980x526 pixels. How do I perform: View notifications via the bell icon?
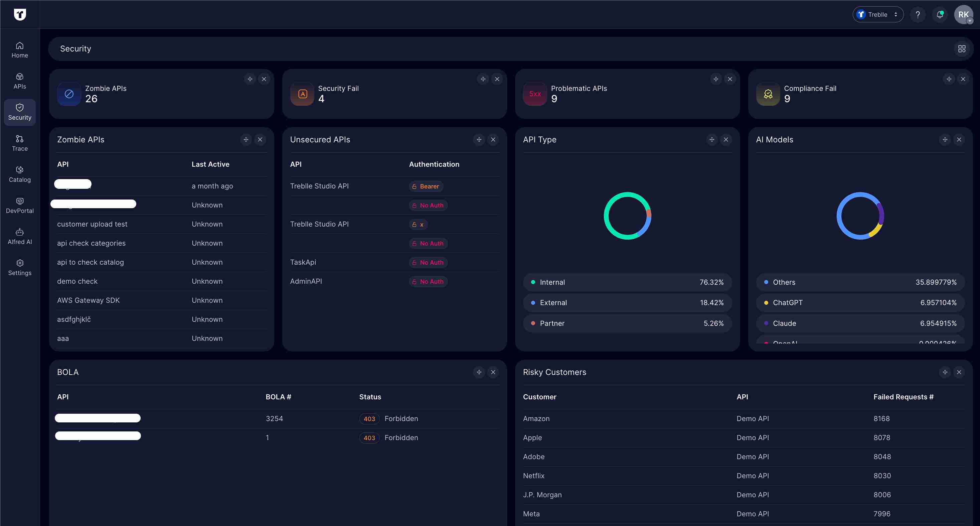click(940, 14)
